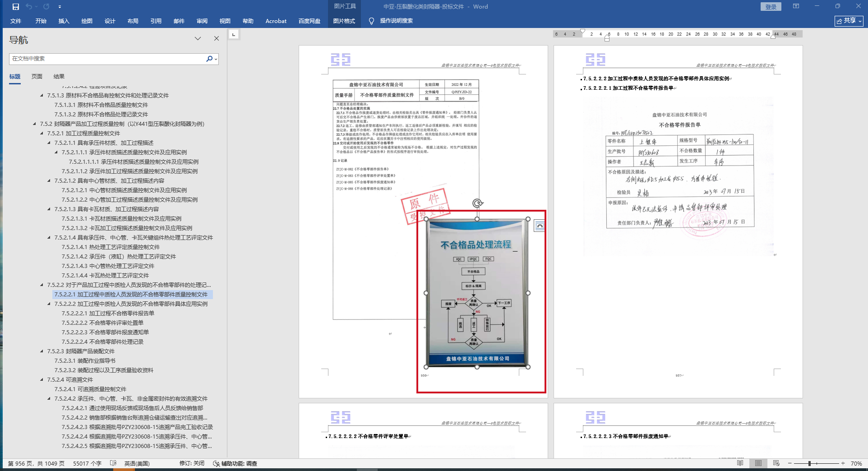The width and height of the screenshot is (868, 471).
Task: Click the rotation handle above the picture
Action: click(x=477, y=203)
